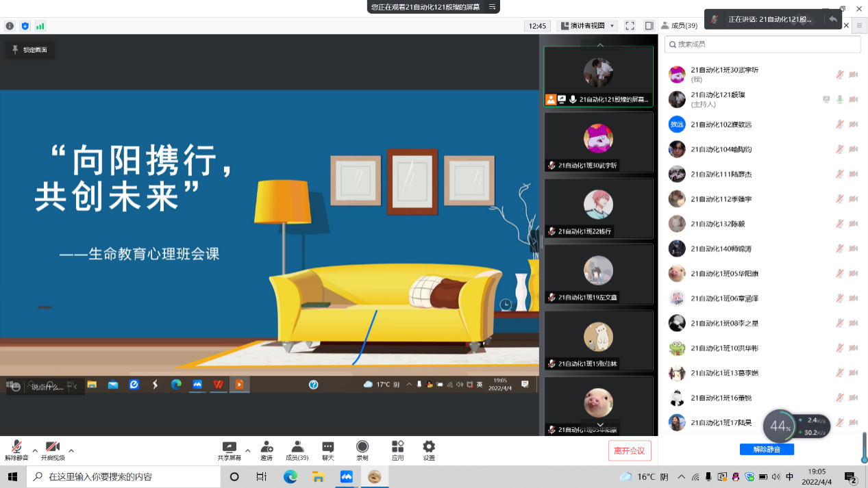Select member 21自动化1班10洪华彬 in list
This screenshot has height=488, width=868.
click(763, 348)
